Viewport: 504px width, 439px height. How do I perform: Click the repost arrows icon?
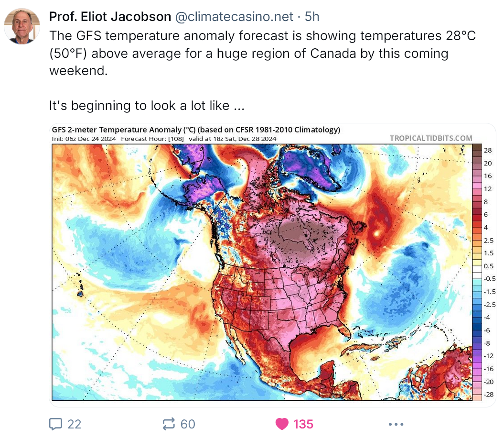(169, 424)
